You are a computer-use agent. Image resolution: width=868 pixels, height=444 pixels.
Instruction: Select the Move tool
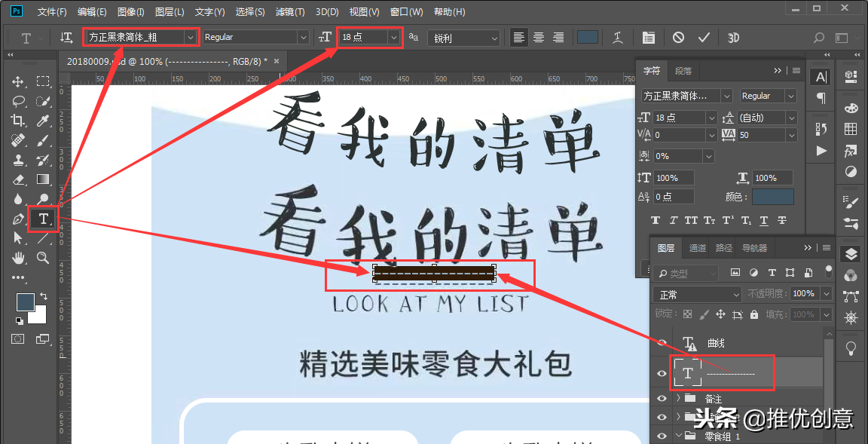(x=18, y=82)
